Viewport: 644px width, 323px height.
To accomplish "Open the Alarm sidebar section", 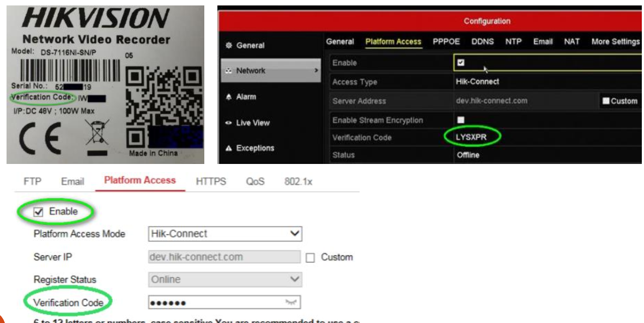I will click(x=241, y=97).
